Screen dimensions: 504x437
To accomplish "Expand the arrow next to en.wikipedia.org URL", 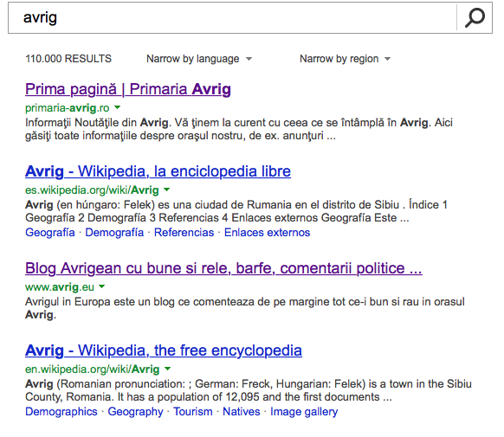I will tap(167, 369).
